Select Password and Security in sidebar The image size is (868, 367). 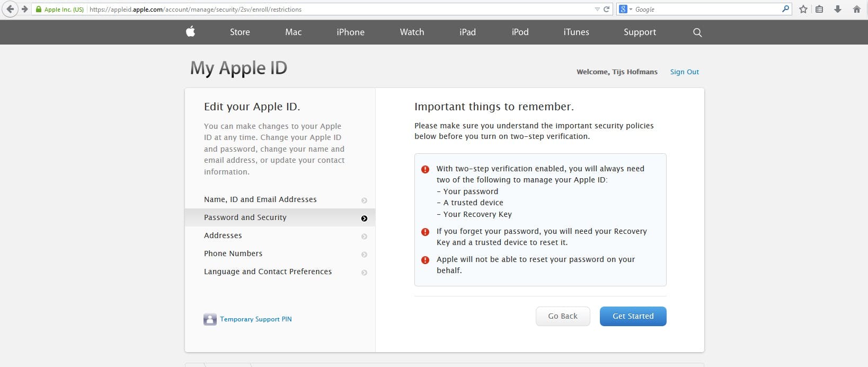click(245, 217)
